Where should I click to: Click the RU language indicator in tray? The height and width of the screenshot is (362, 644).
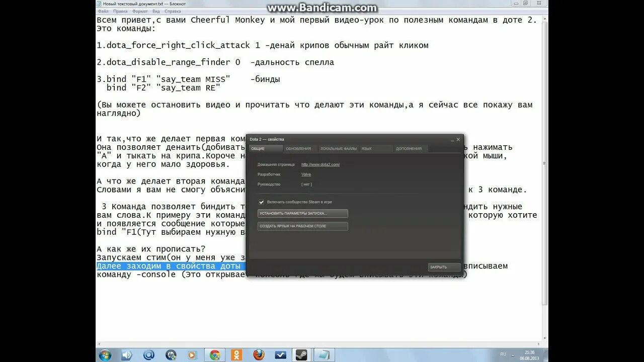(503, 354)
